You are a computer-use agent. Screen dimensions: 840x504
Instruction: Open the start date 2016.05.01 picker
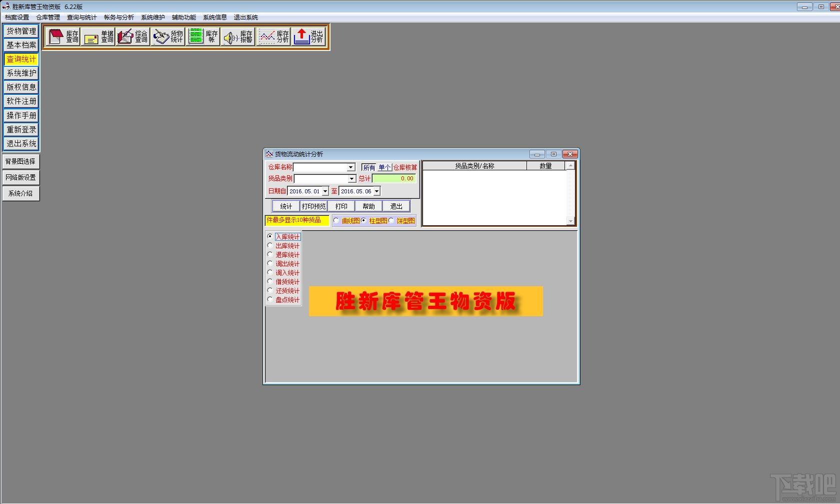[x=325, y=191]
